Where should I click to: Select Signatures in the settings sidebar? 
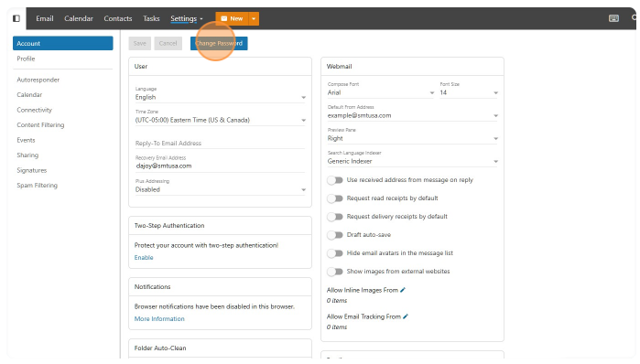[x=32, y=170]
